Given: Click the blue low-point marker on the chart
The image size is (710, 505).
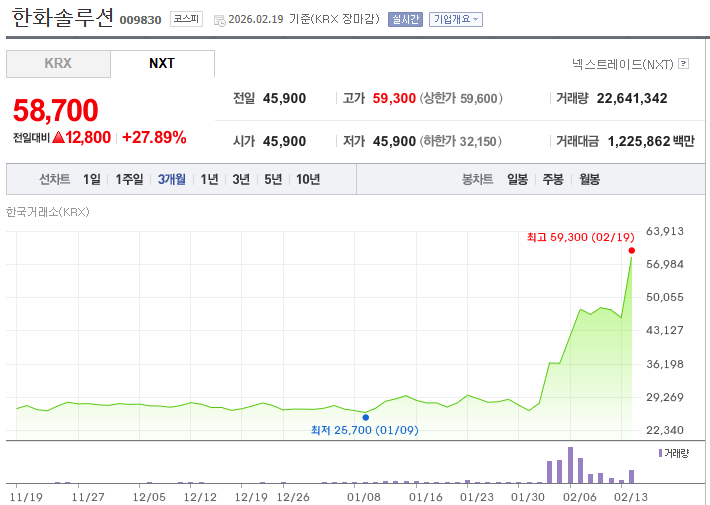Looking at the screenshot, I should [x=365, y=418].
